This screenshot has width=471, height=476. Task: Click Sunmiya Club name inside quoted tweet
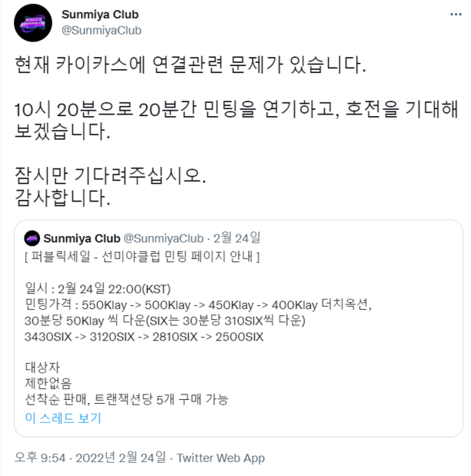(82, 238)
